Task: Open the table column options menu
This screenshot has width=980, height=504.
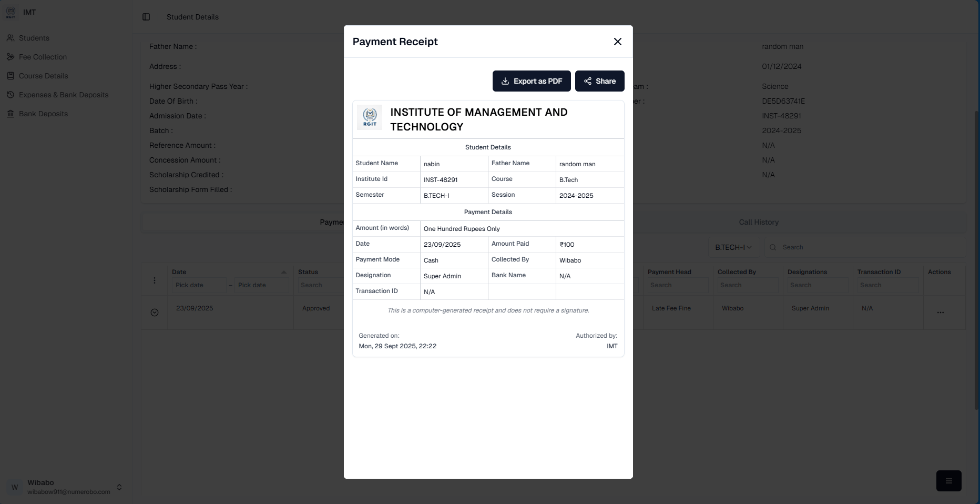Action: click(155, 280)
